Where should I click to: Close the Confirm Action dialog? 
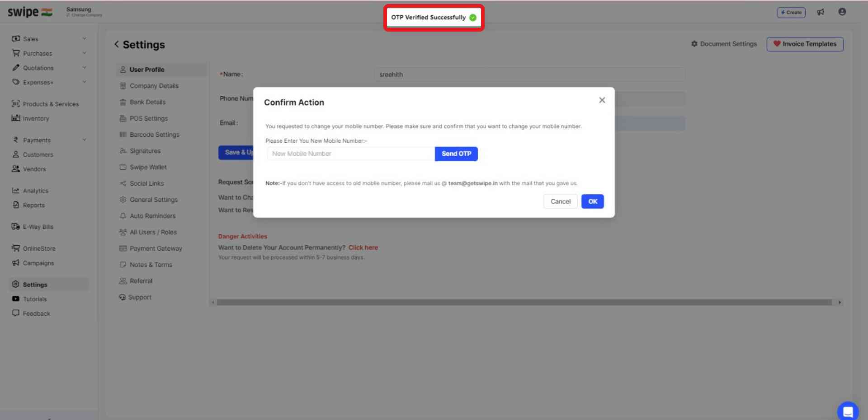pyautogui.click(x=602, y=100)
